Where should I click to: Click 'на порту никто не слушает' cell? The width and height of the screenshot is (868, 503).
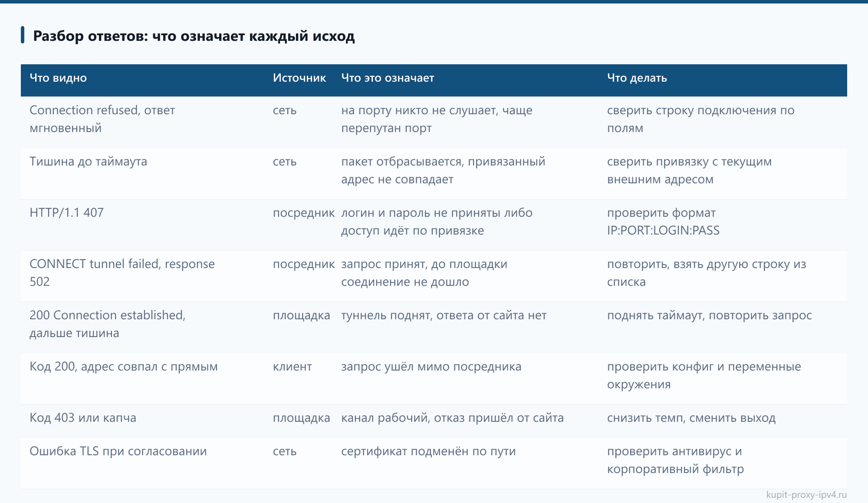tap(437, 119)
